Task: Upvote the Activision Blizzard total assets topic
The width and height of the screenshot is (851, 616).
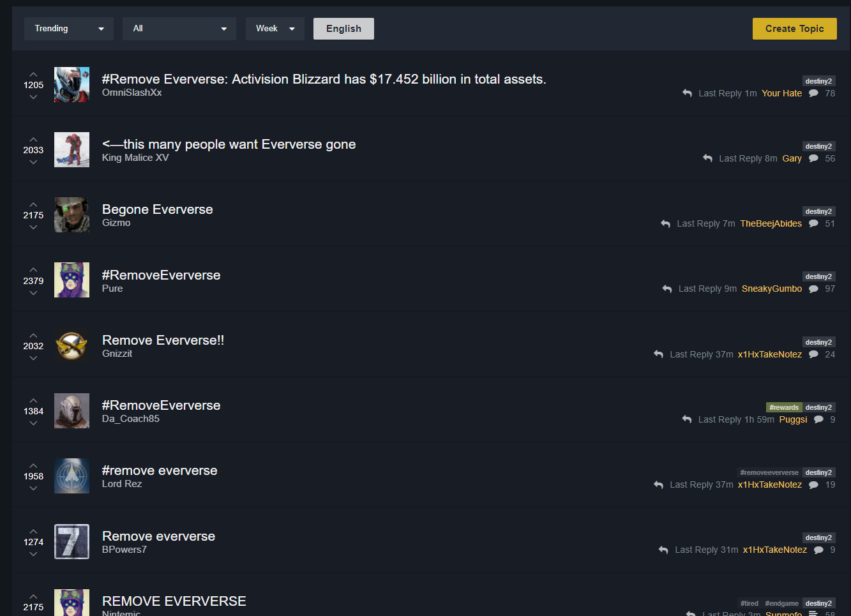Action: [33, 74]
